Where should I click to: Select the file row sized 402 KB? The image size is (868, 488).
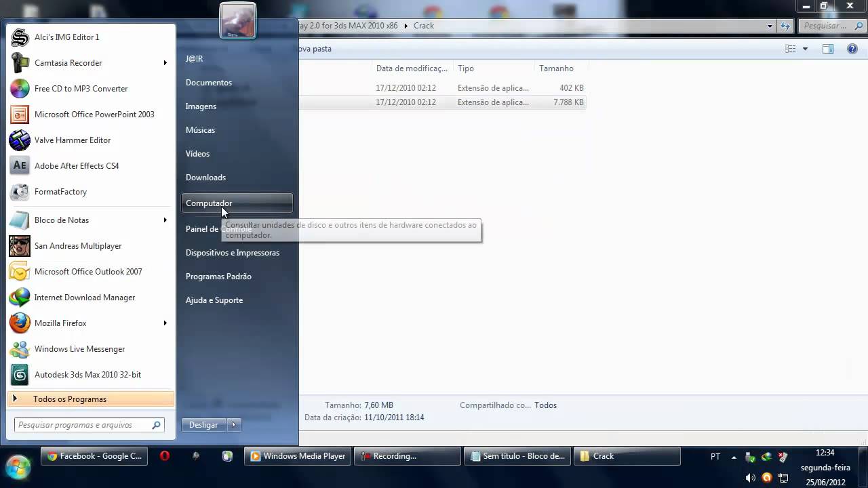[x=443, y=88]
